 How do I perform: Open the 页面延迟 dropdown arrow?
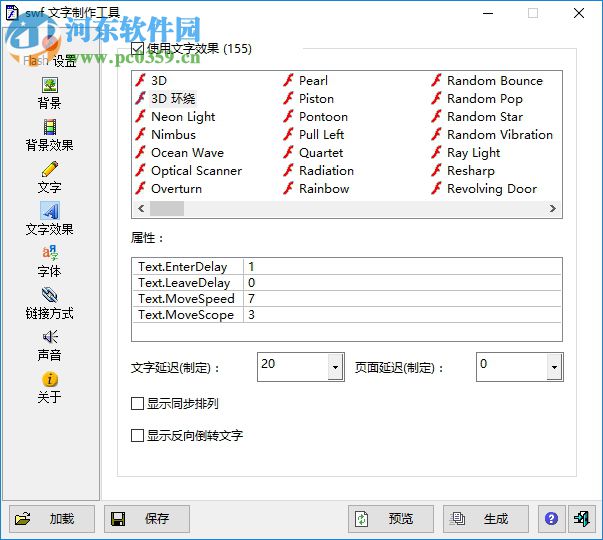[554, 367]
